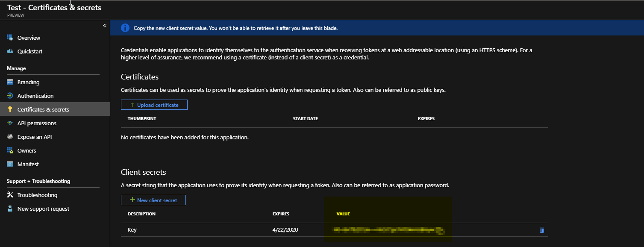The height and width of the screenshot is (247, 644).
Task: Click the API permissions icon
Action: (10, 123)
